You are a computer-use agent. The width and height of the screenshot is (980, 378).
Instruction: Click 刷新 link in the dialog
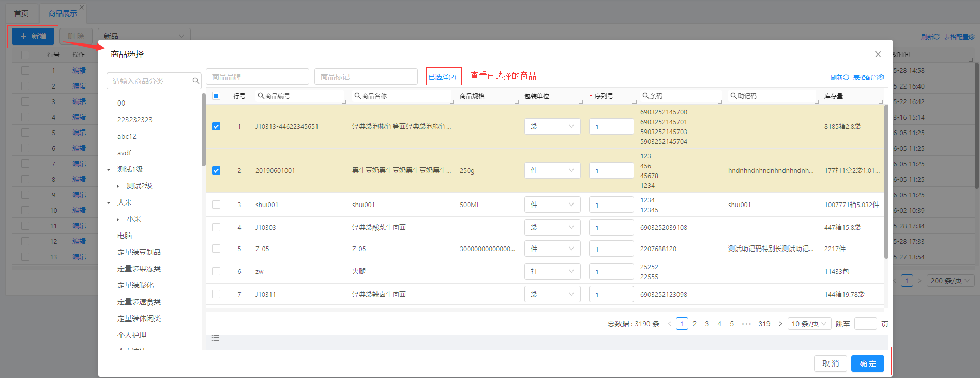840,77
